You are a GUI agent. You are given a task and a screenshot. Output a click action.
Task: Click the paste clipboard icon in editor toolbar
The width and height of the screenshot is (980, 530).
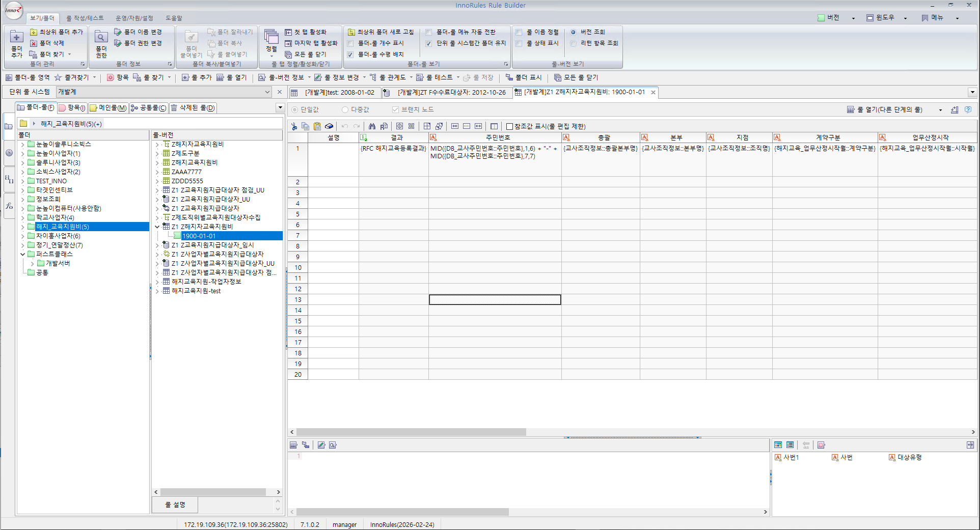coord(317,126)
